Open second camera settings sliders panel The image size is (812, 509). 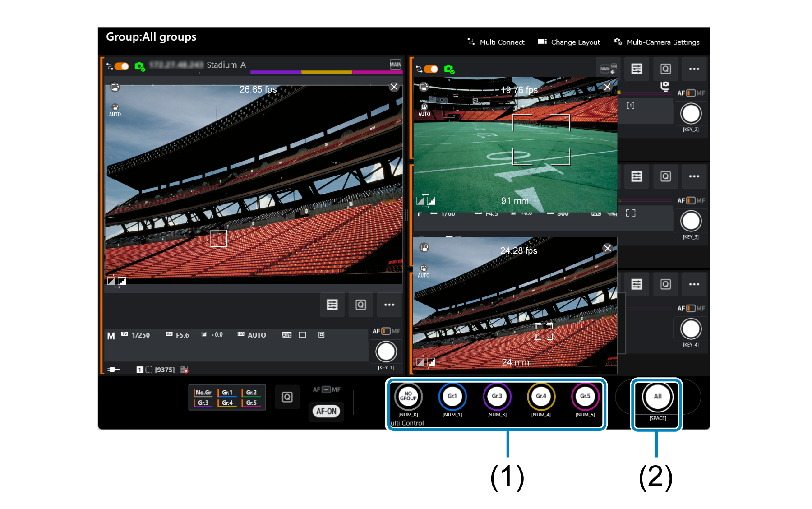click(x=637, y=69)
